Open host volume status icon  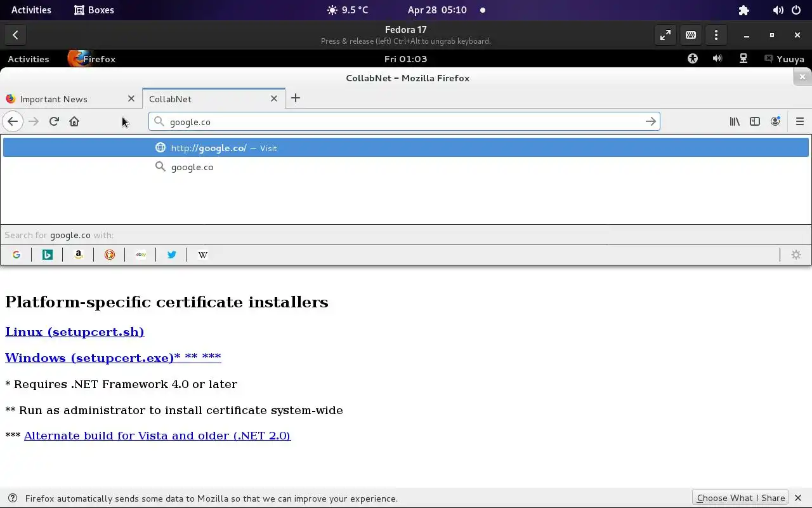click(778, 10)
